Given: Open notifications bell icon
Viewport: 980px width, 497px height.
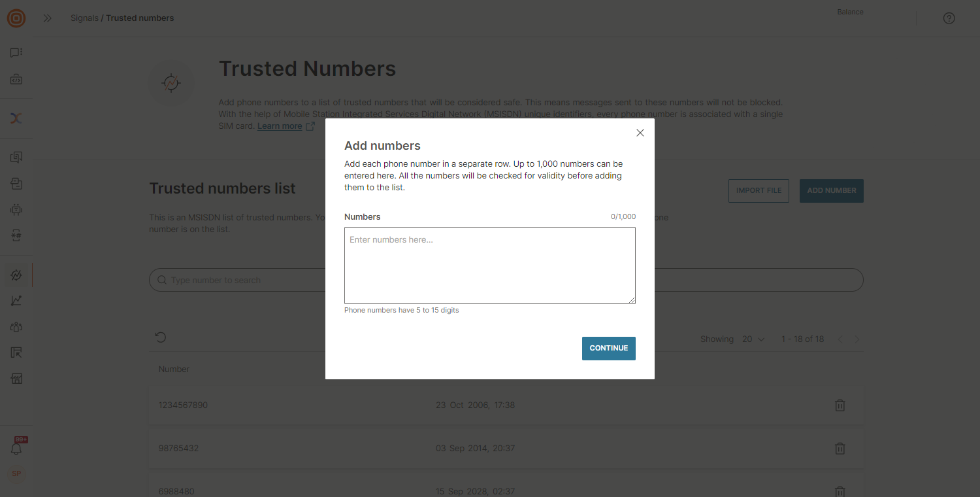Looking at the screenshot, I should pos(16,449).
